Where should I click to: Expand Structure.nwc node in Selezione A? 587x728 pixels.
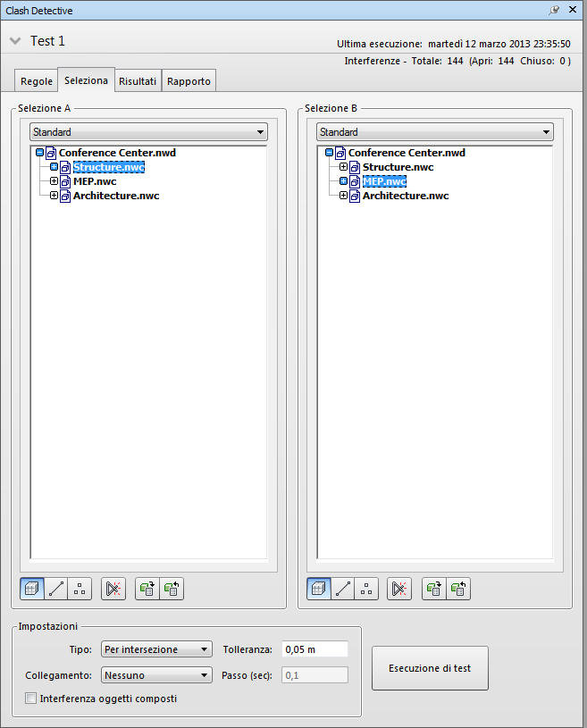[x=54, y=167]
